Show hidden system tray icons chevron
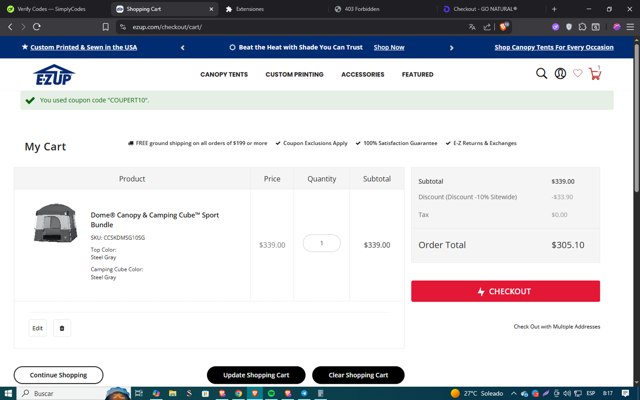This screenshot has width=640, height=400. (513, 393)
